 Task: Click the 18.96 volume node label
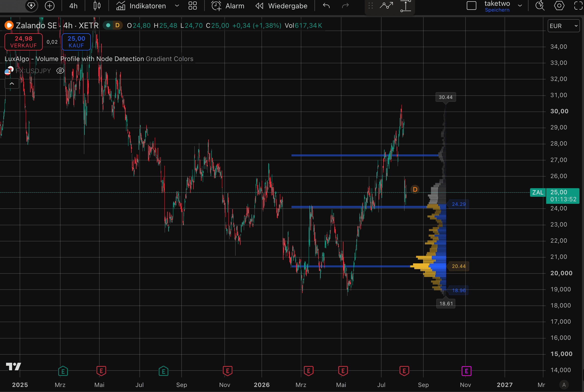point(458,290)
